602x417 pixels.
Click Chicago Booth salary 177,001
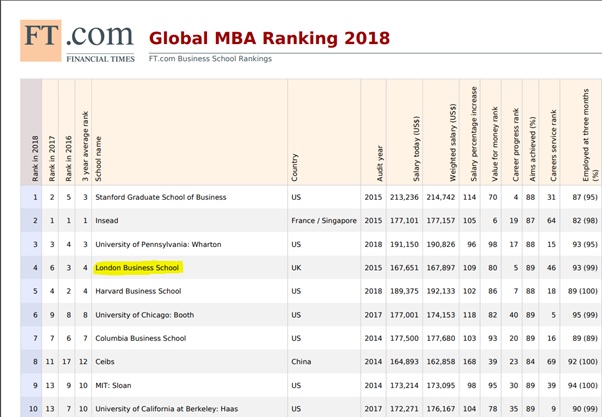pos(404,315)
